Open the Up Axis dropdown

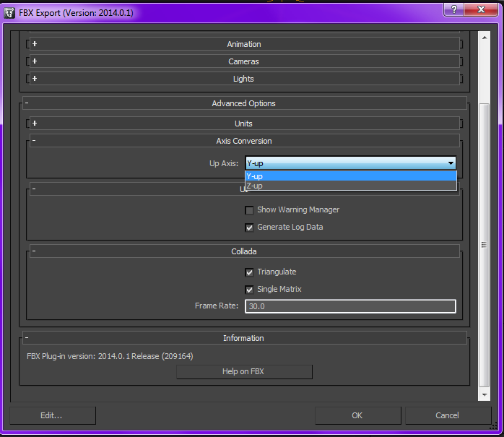pyautogui.click(x=350, y=163)
